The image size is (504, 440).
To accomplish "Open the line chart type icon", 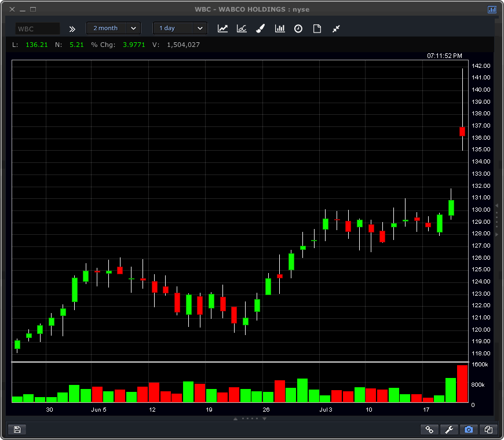I will [222, 28].
